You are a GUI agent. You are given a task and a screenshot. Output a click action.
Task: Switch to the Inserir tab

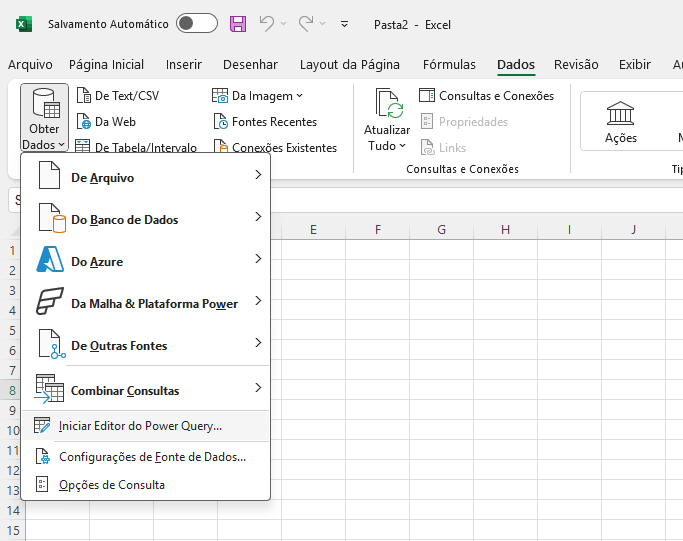click(183, 64)
